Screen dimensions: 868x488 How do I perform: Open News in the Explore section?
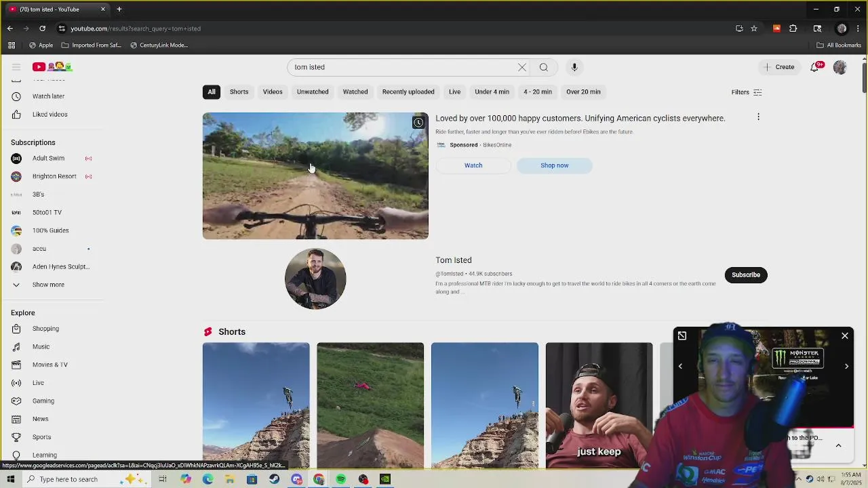pyautogui.click(x=40, y=419)
